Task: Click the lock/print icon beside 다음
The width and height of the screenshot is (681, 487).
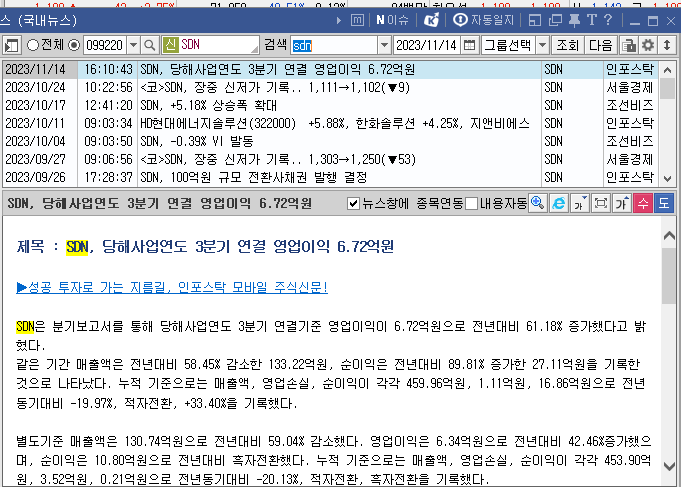Action: [x=628, y=45]
